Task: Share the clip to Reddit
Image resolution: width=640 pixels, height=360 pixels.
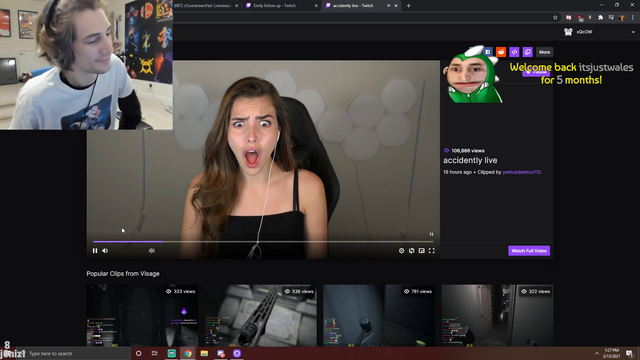Action: tap(501, 52)
